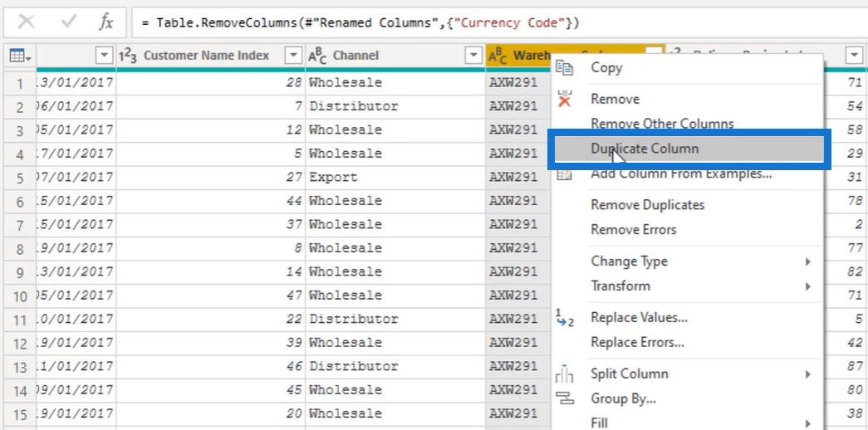Screen dimensions: 868x430
Task: Click the Copy icon in menu
Action: click(x=564, y=68)
